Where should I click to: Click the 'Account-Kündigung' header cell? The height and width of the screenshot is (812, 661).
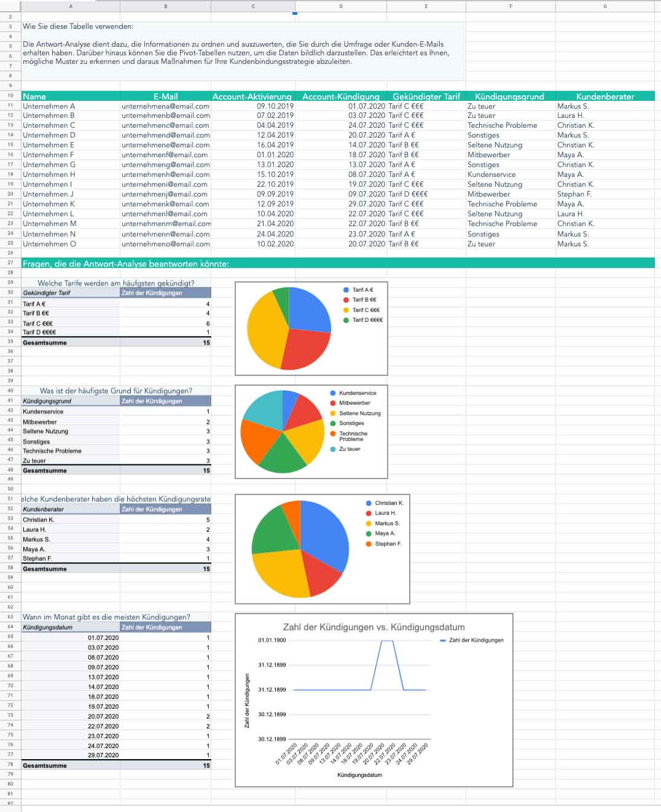tap(341, 96)
